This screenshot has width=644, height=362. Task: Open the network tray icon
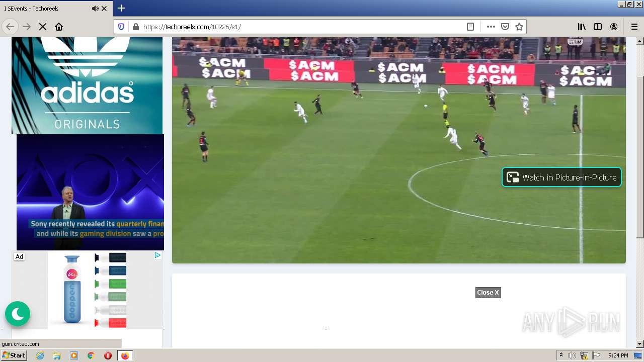584,355
